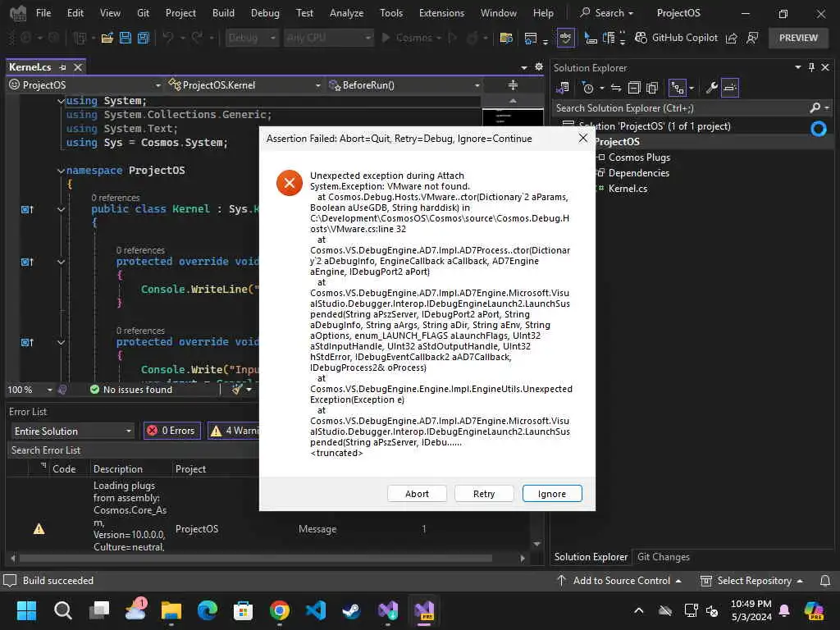Switch to the Git Changes tab
This screenshot has width=840, height=630.
point(663,557)
